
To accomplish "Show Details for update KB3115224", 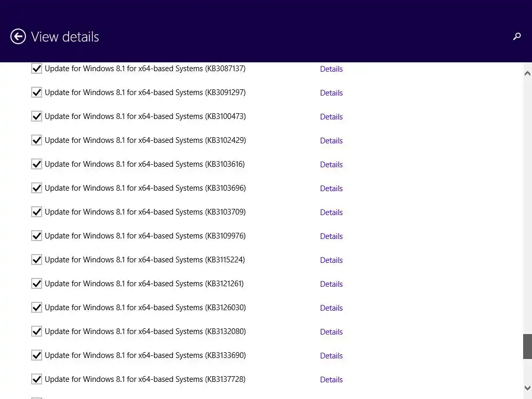I will pos(331,260).
